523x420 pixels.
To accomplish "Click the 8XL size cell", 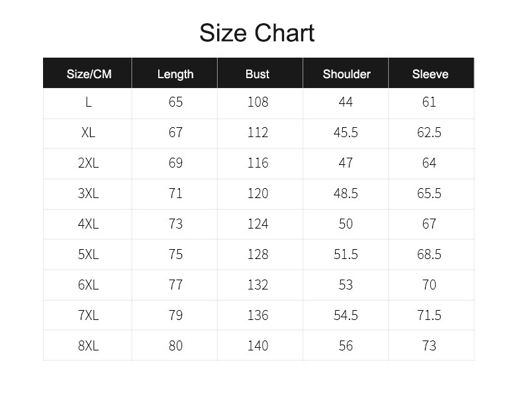I will click(x=89, y=346).
